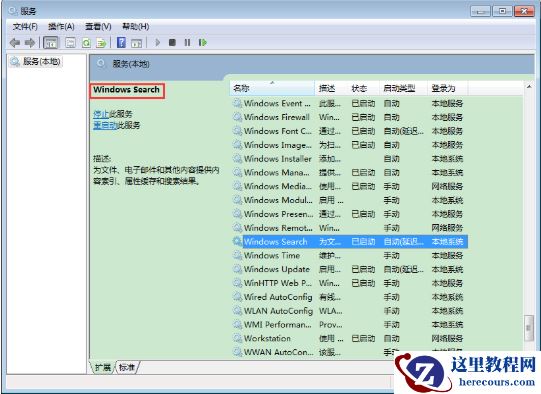Select the Windows Event service row
The image size is (541, 394).
click(x=350, y=103)
